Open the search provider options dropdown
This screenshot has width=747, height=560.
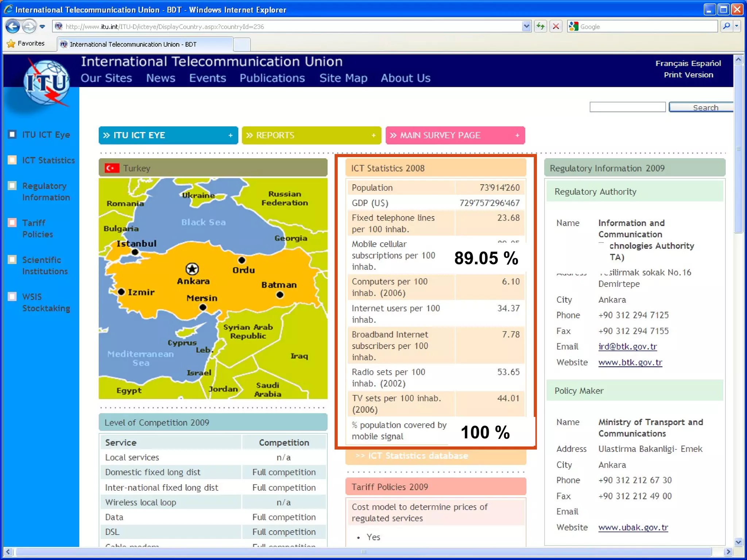tap(737, 26)
